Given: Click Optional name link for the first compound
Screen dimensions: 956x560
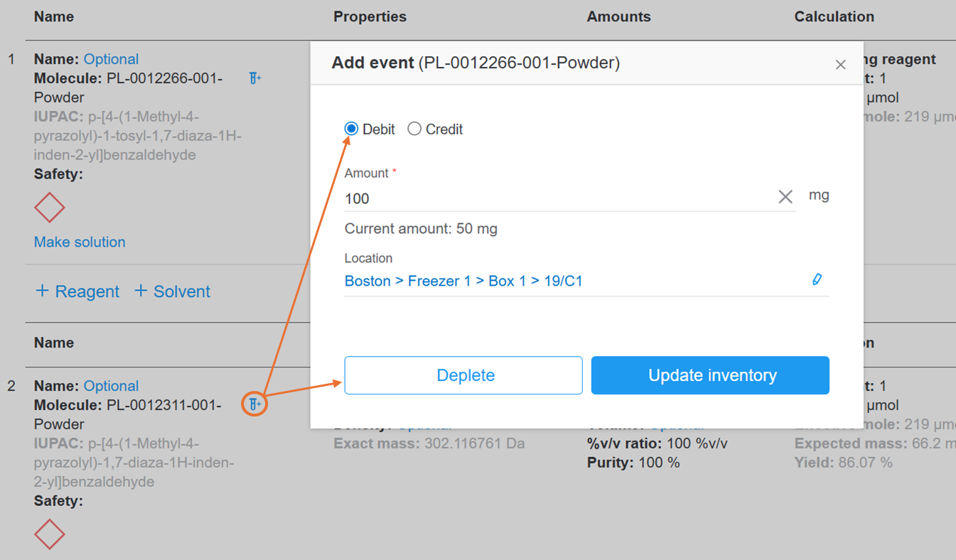Looking at the screenshot, I should 111,59.
